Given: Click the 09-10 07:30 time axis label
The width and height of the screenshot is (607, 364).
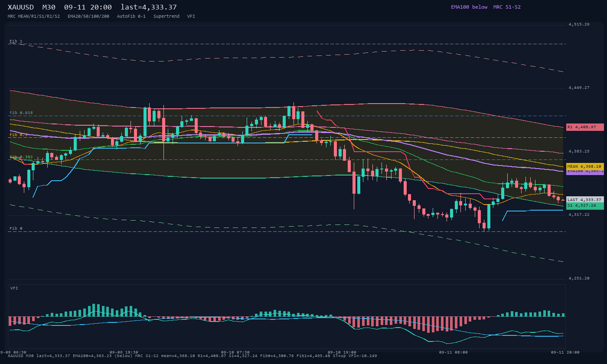Looking at the screenshot, I should [235, 352].
